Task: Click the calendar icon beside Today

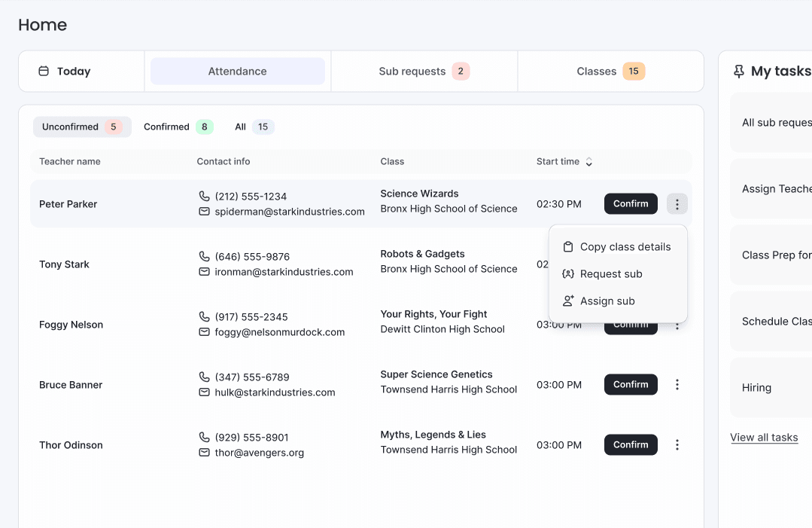Action: 44,71
